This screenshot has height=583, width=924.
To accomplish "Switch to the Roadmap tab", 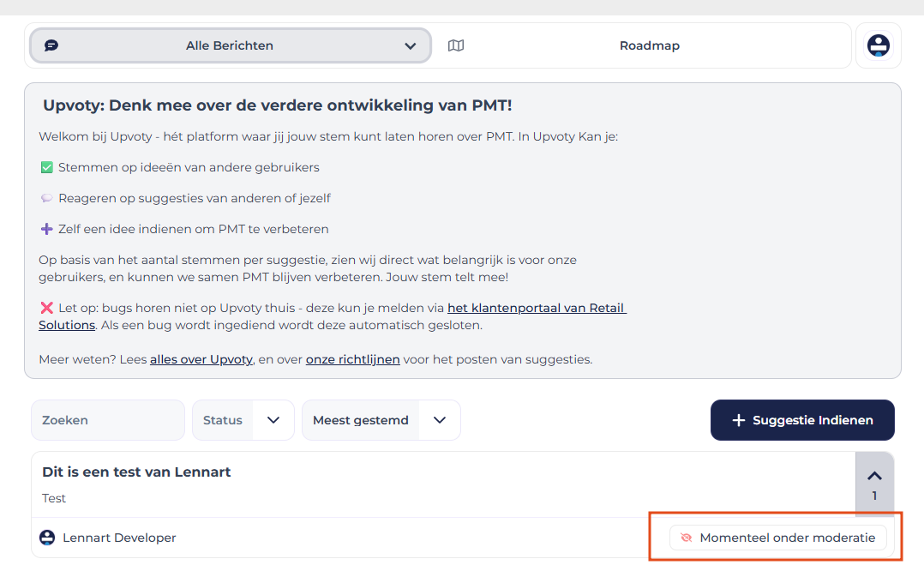I will [x=649, y=45].
